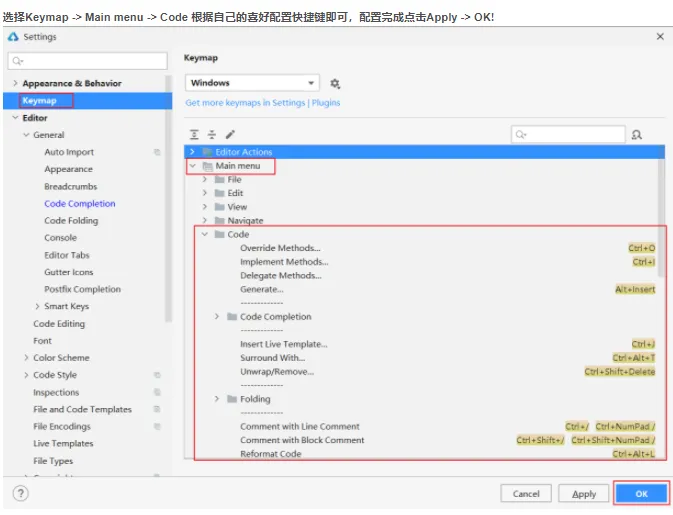673x515 pixels.
Task: Expand Smart Keys chevron
Action: [37, 306]
